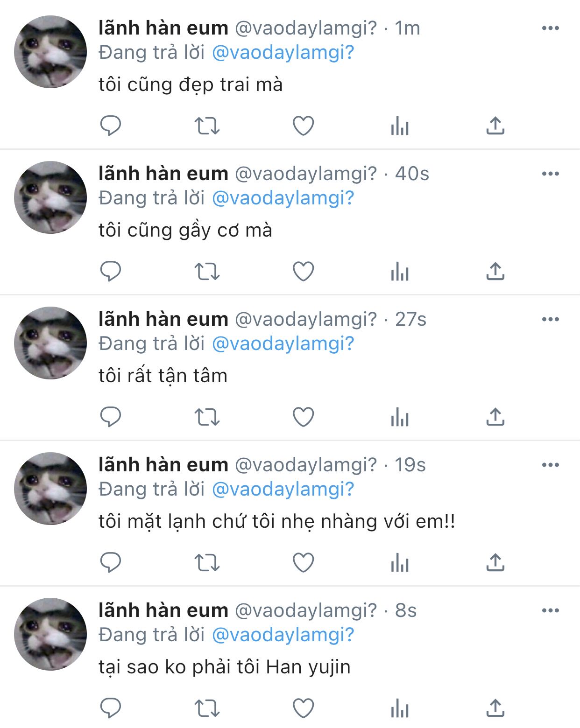Open more options on the 40s tweet

click(x=551, y=174)
